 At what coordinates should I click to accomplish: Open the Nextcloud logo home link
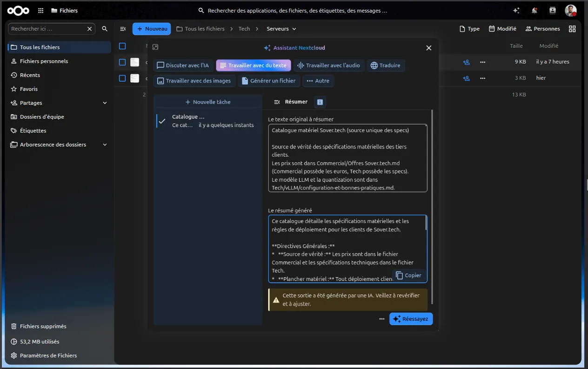[x=19, y=10]
